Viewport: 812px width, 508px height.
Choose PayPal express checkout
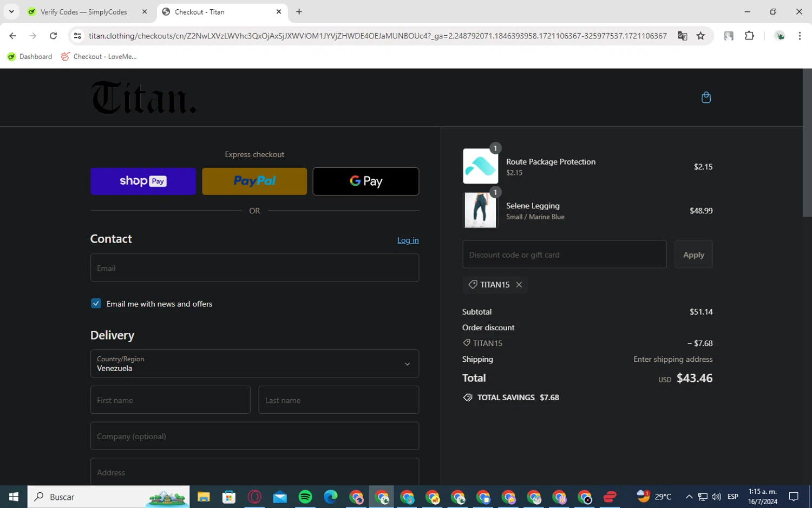[x=254, y=181]
